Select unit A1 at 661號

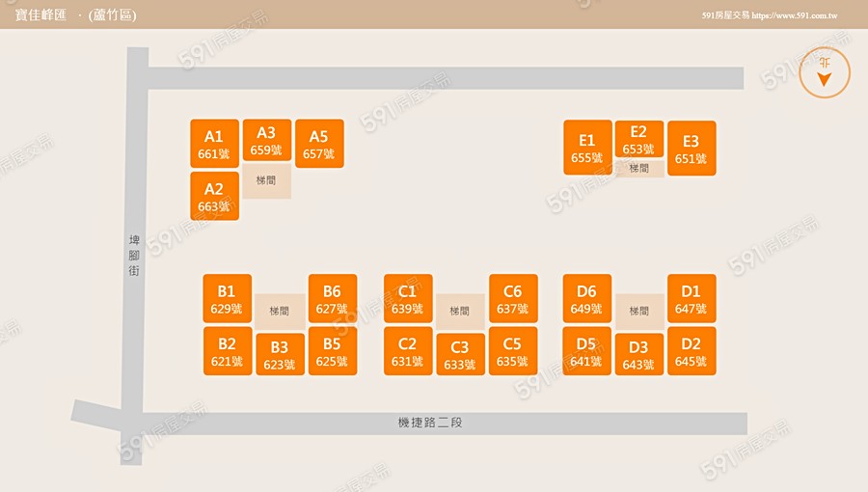214,145
